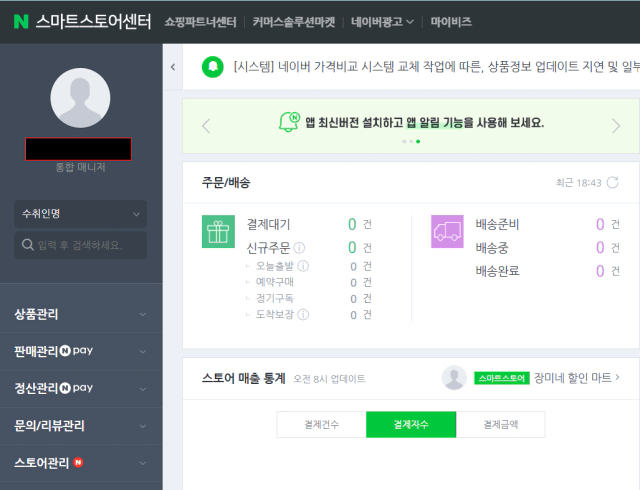Switch to the 결제금액 tab
The image size is (640, 490).
click(500, 425)
